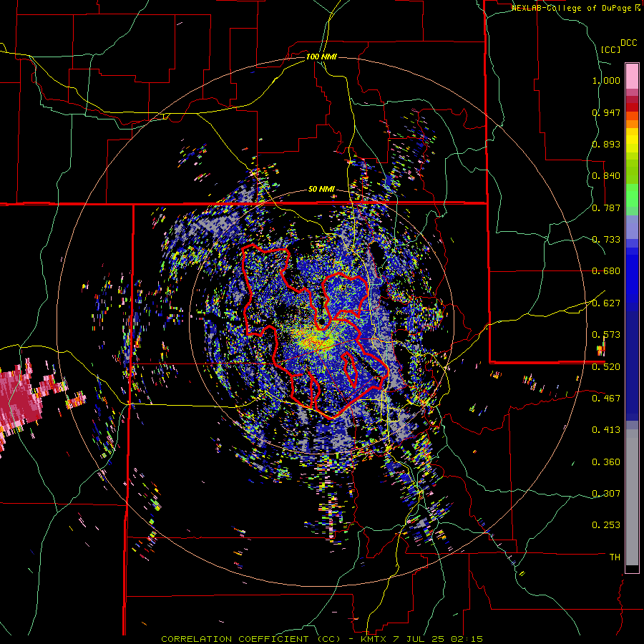Pick the pink segment of the colorbar
This screenshot has height=644, width=644.
click(x=632, y=76)
